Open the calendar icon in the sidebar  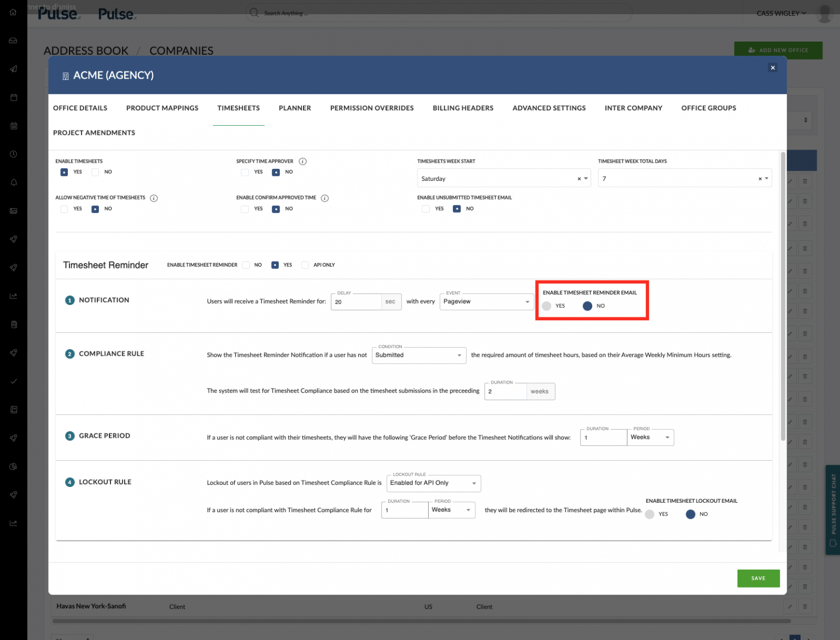pyautogui.click(x=13, y=97)
